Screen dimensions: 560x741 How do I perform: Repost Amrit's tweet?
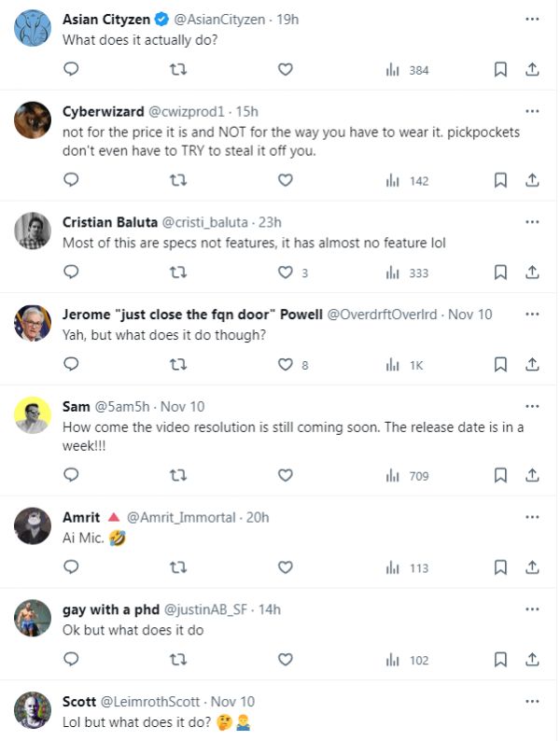pyautogui.click(x=177, y=567)
